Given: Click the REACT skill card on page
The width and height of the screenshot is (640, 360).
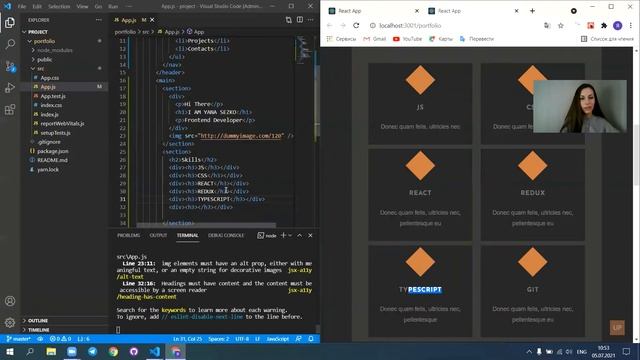Looking at the screenshot, I should point(420,195).
